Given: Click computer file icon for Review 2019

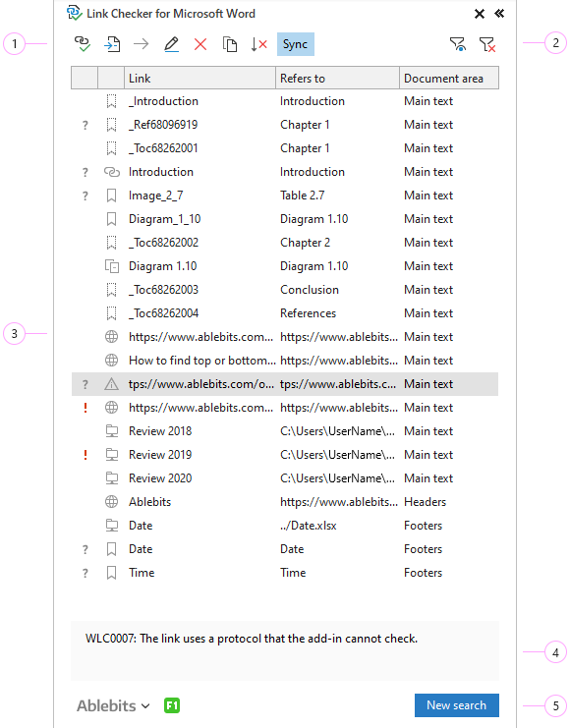Looking at the screenshot, I should pos(111,455).
